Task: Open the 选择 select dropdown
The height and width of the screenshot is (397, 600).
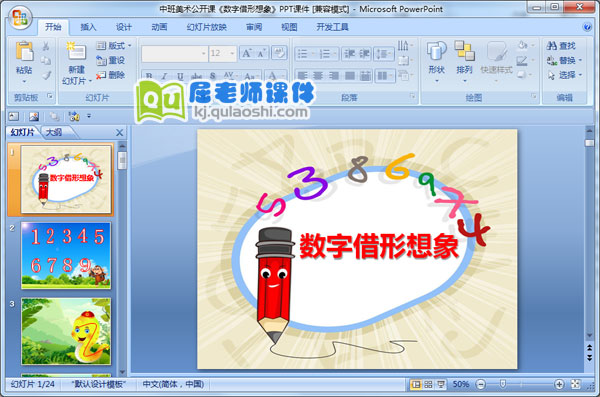Action: point(564,75)
